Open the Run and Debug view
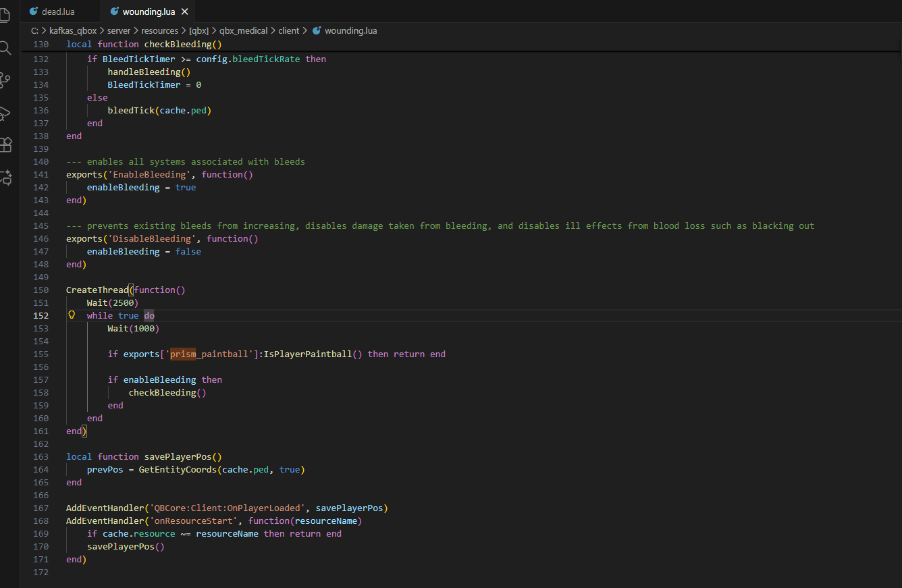The height and width of the screenshot is (588, 902). point(5,113)
